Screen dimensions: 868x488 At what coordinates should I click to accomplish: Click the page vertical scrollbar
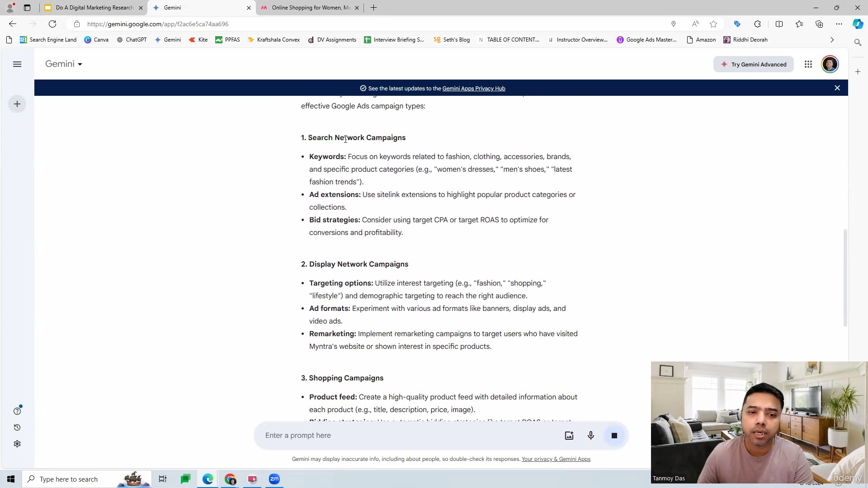click(x=844, y=278)
